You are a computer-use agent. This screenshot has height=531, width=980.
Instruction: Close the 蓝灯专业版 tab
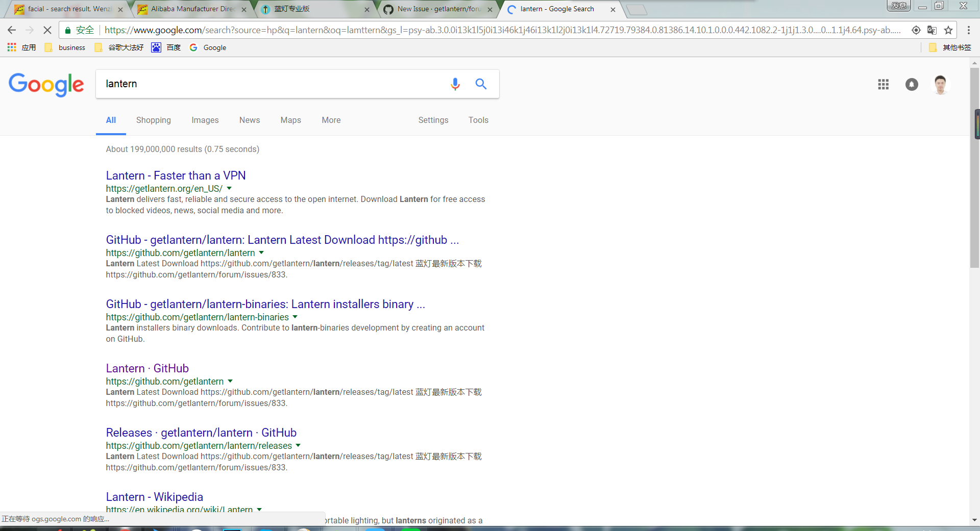pyautogui.click(x=367, y=9)
